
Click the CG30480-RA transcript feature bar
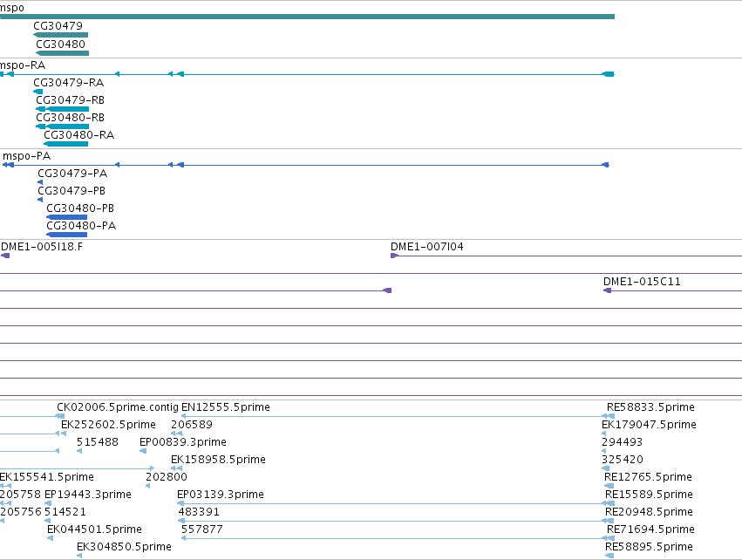click(x=66, y=144)
